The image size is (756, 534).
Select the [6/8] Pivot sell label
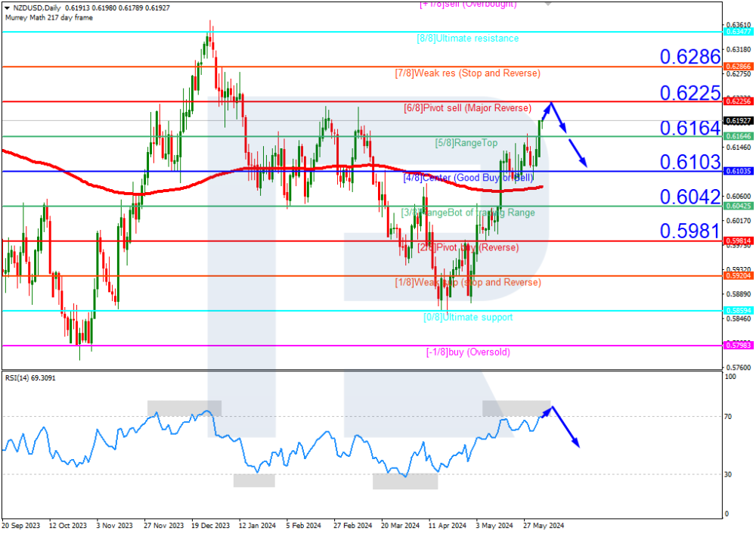[x=467, y=108]
